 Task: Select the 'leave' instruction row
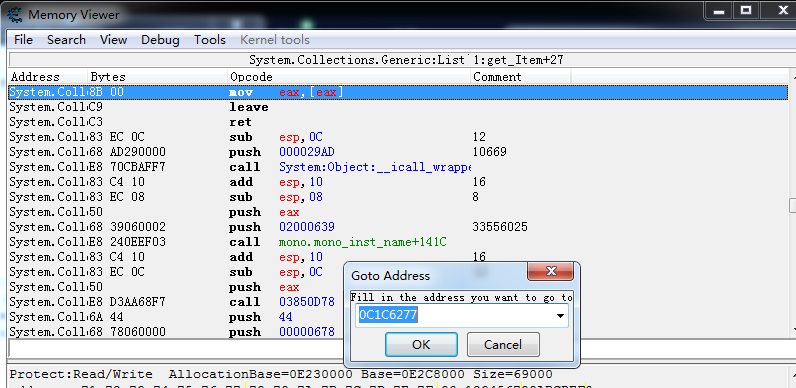click(x=399, y=107)
